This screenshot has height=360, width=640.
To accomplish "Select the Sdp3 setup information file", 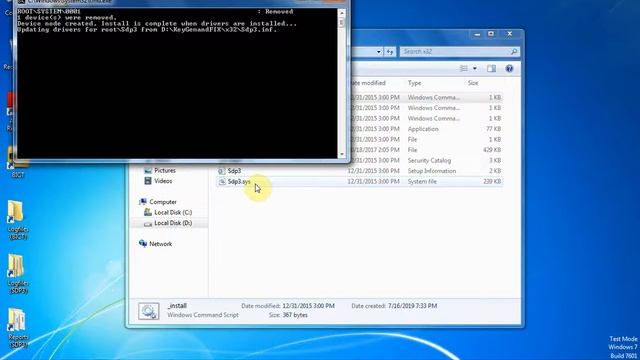I will click(x=359, y=171).
